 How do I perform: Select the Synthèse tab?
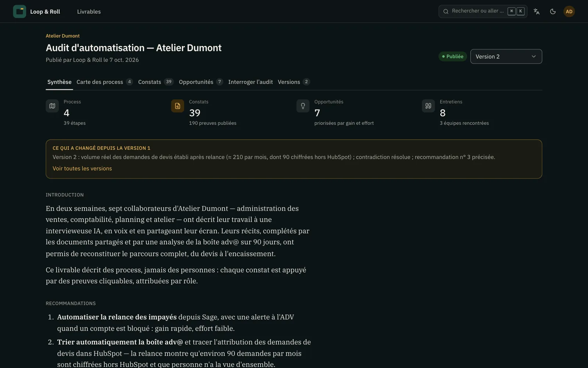click(59, 82)
